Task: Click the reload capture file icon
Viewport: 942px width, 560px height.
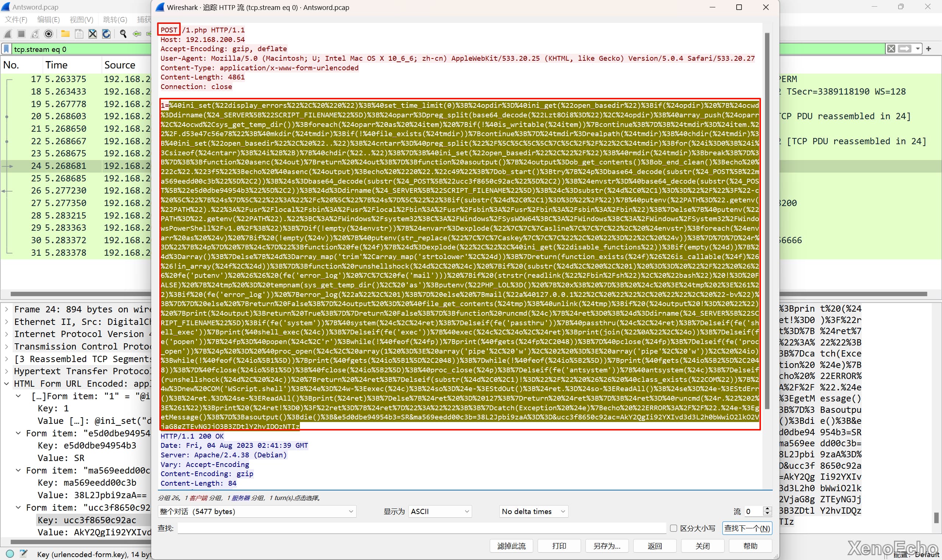Action: pos(106,34)
